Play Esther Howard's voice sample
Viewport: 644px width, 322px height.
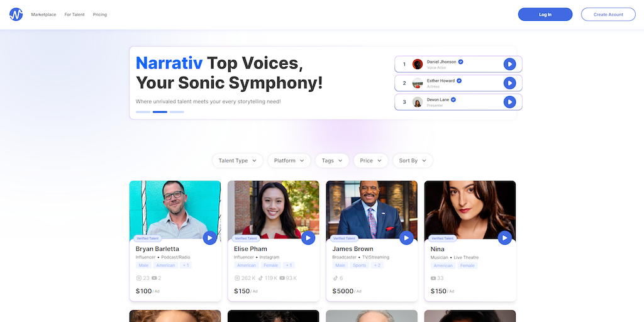pos(509,83)
